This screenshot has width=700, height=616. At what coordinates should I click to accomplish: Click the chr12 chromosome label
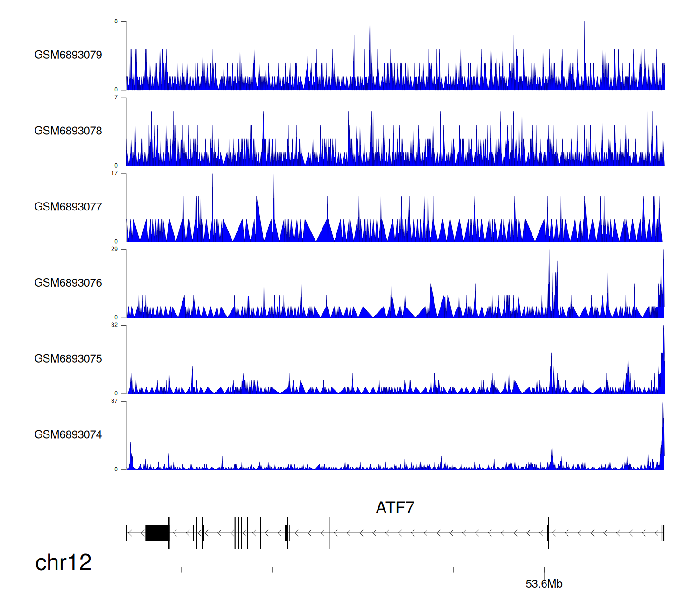coord(63,563)
